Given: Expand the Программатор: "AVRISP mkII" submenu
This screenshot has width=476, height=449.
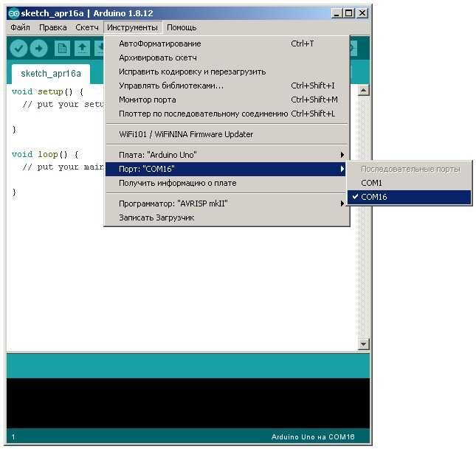Looking at the screenshot, I should [227, 203].
